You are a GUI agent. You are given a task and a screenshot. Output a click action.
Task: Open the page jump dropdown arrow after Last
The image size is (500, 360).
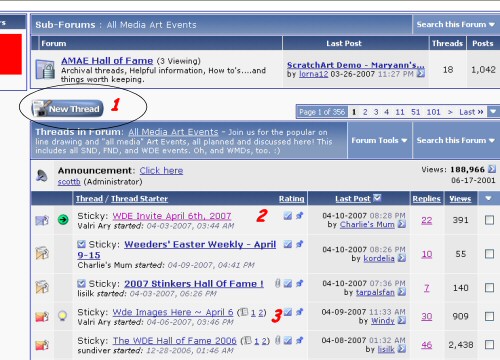tap(493, 112)
